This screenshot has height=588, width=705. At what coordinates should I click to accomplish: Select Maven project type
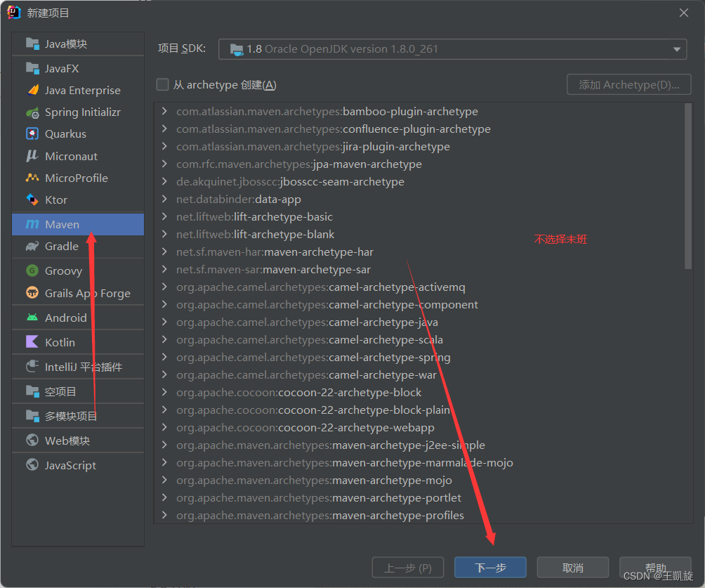tap(78, 224)
